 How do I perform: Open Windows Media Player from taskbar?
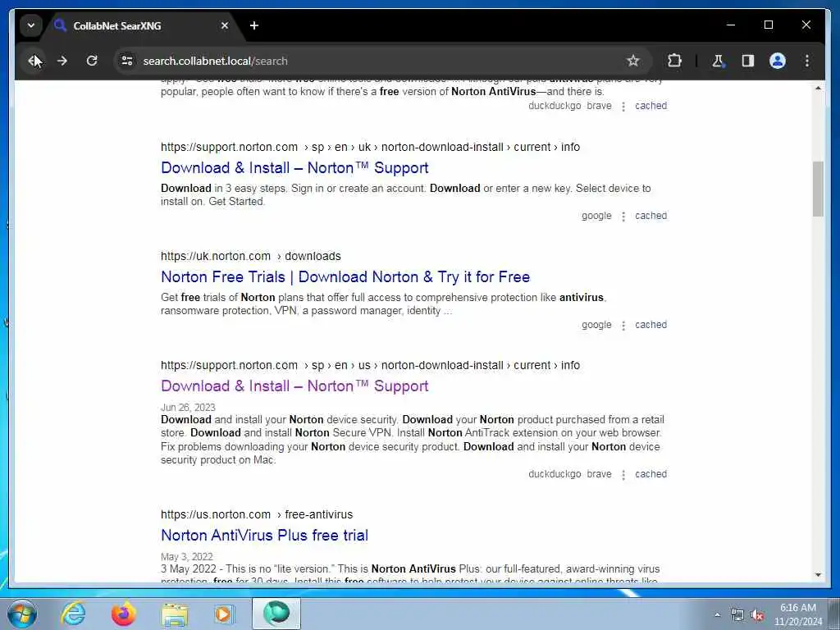coord(223,614)
